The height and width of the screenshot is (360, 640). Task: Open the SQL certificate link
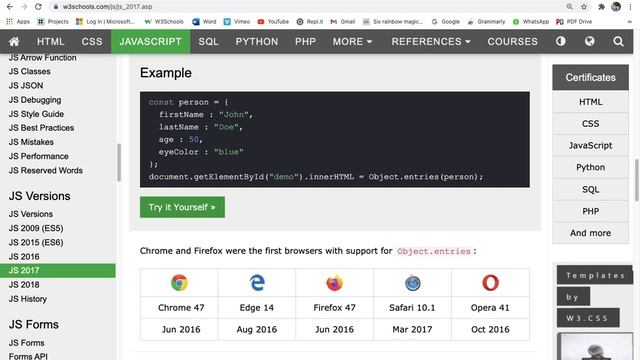click(591, 189)
